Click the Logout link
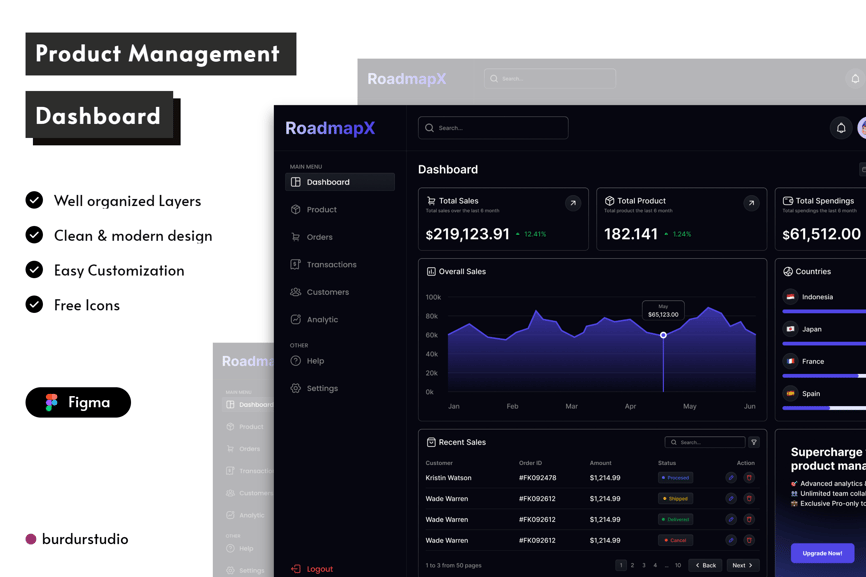 (x=319, y=569)
